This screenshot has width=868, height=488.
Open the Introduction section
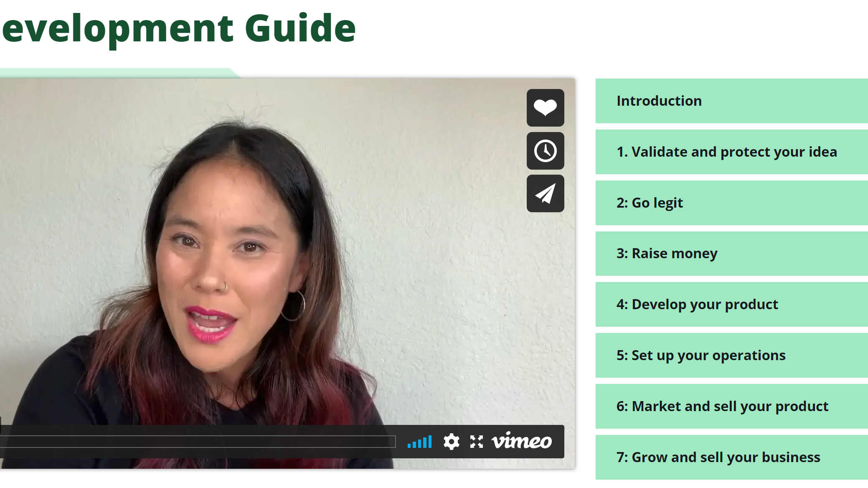click(x=731, y=101)
